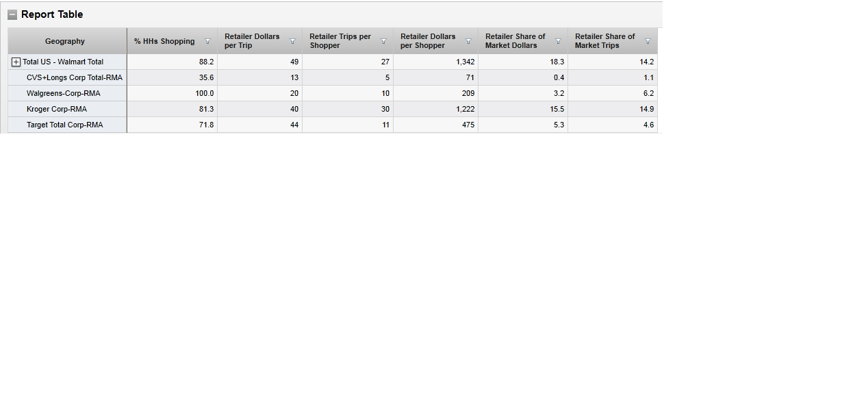Click the Report Table title text
This screenshot has height=402, width=868.
click(x=52, y=14)
